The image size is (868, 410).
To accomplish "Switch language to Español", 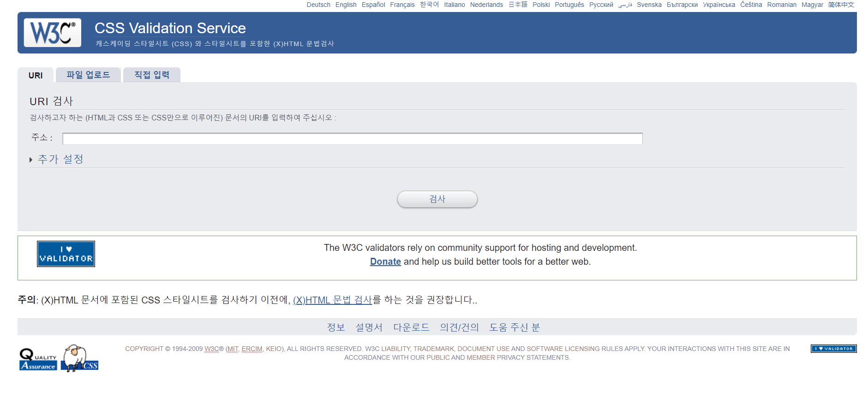I will click(x=373, y=5).
